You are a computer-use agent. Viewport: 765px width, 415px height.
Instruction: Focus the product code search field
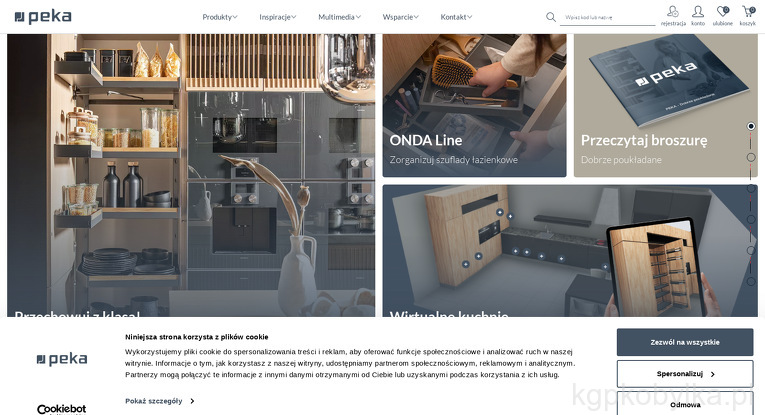[x=607, y=18]
